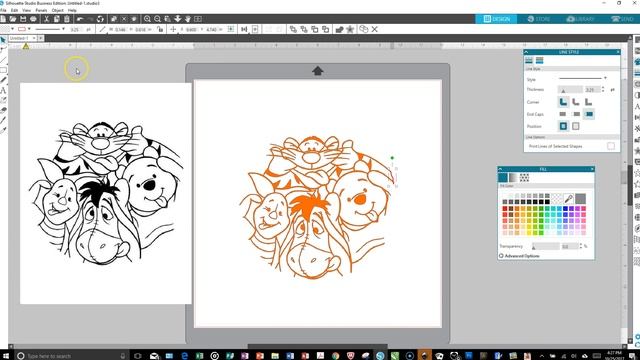Click the Zoom Out magnifier icon
Image resolution: width=640 pixels, height=360 pixels.
click(158, 19)
